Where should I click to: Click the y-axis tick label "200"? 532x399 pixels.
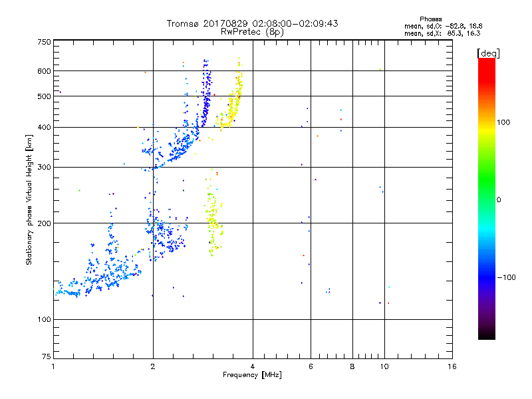click(45, 223)
